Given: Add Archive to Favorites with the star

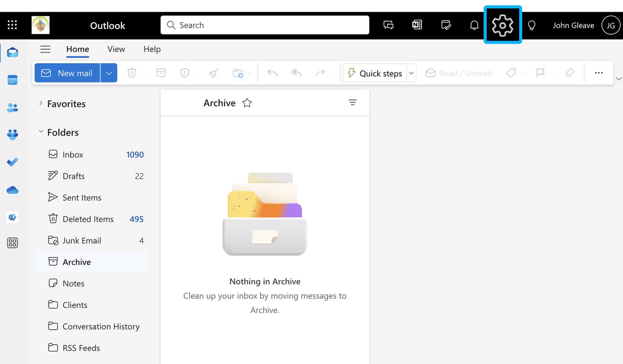Looking at the screenshot, I should point(247,103).
